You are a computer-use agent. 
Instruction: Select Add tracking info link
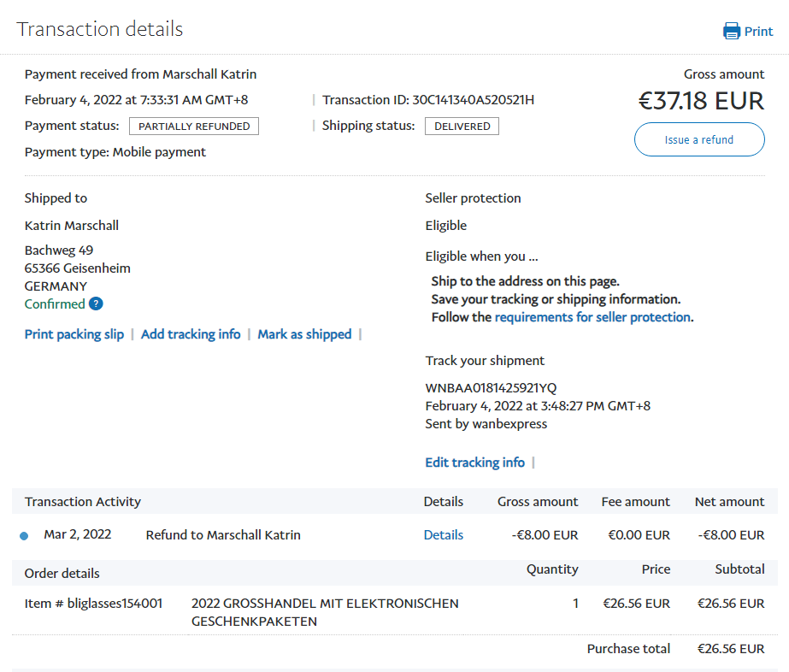coord(191,334)
